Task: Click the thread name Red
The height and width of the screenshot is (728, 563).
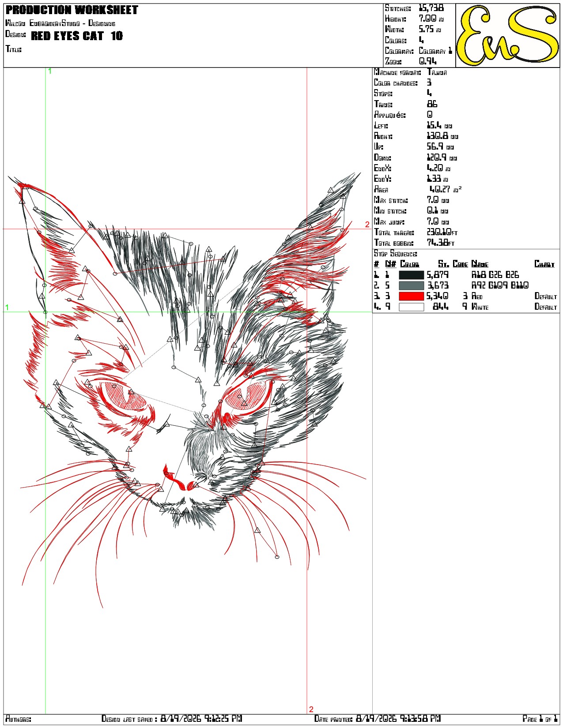Action: (477, 296)
